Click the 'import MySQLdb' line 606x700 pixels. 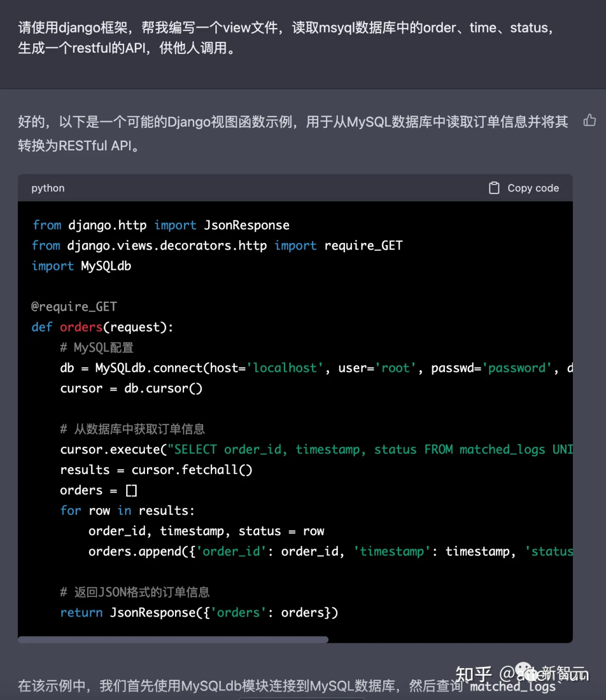point(81,266)
